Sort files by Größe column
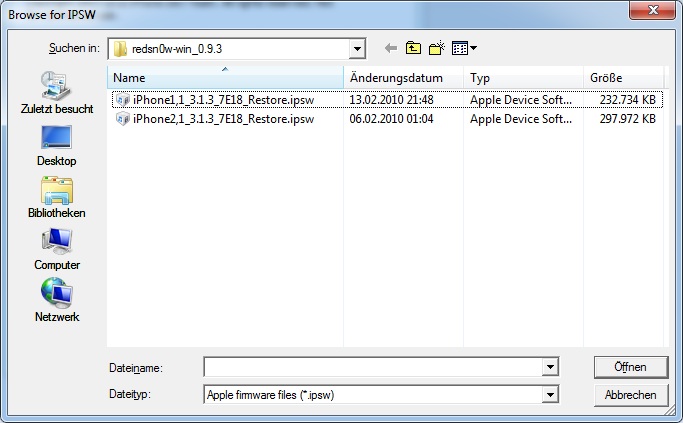683x423 pixels. 620,77
